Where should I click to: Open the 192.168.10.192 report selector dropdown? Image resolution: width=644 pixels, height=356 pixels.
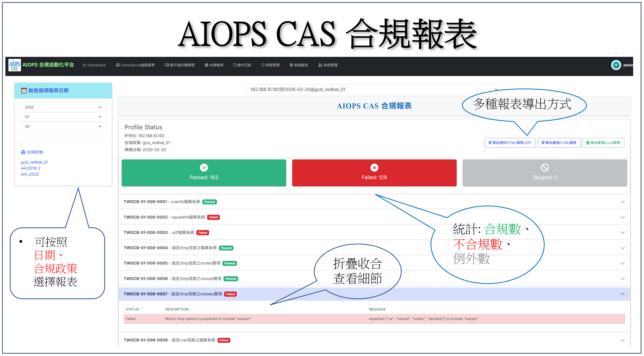374,90
